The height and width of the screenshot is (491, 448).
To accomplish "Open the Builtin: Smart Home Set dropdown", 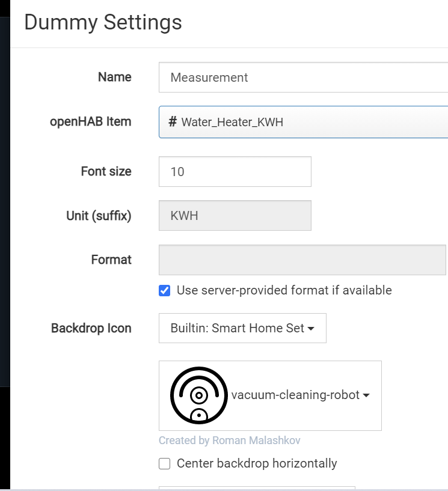I will (x=242, y=328).
